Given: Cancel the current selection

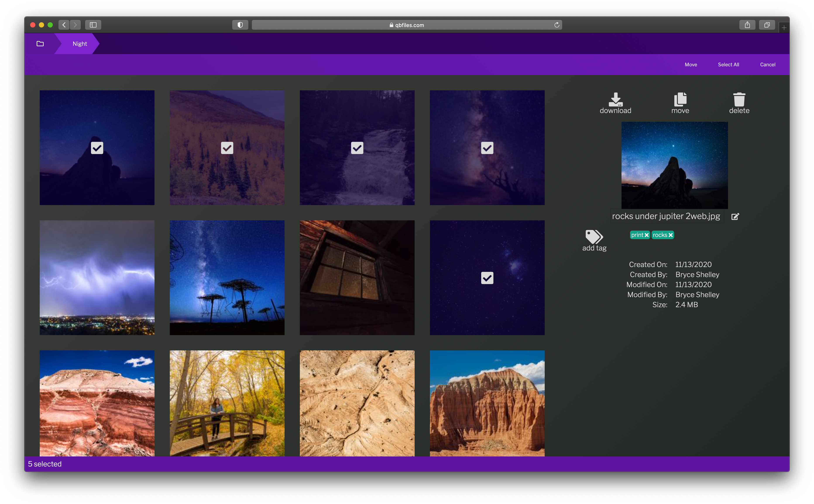Looking at the screenshot, I should coord(767,64).
